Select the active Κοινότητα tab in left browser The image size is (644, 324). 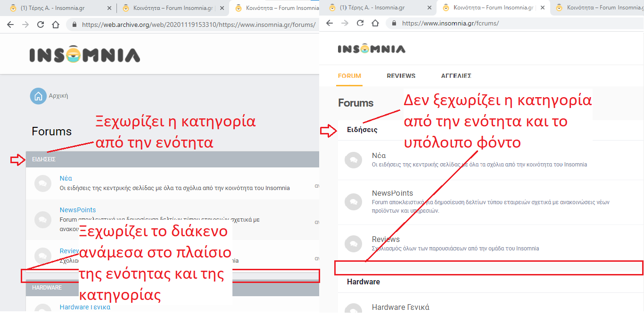277,8
